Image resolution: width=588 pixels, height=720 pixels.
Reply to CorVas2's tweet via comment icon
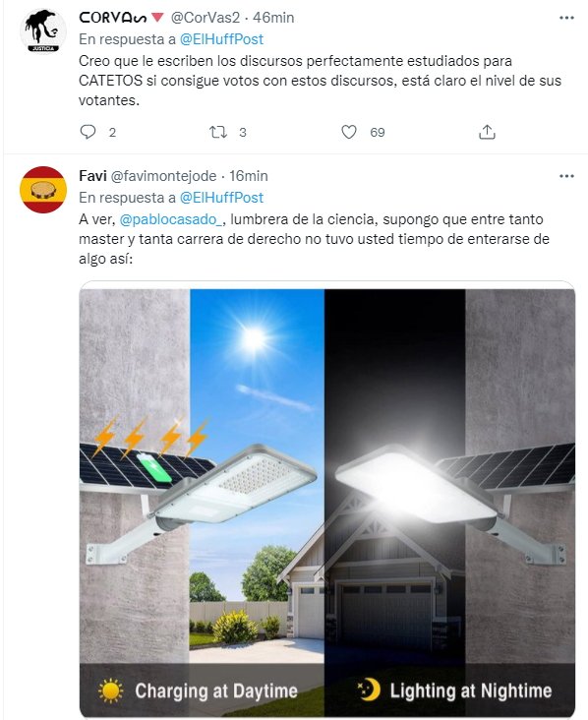tap(88, 132)
